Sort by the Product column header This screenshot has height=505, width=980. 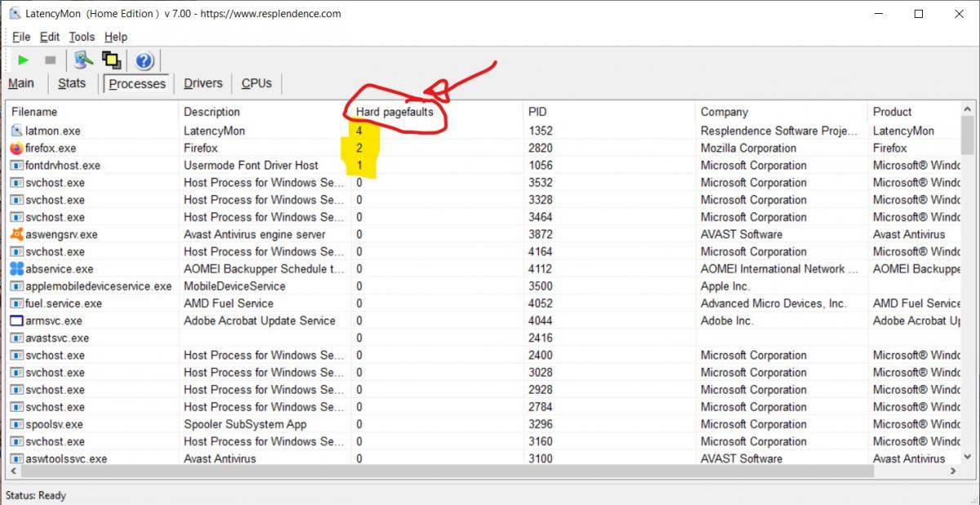914,112
